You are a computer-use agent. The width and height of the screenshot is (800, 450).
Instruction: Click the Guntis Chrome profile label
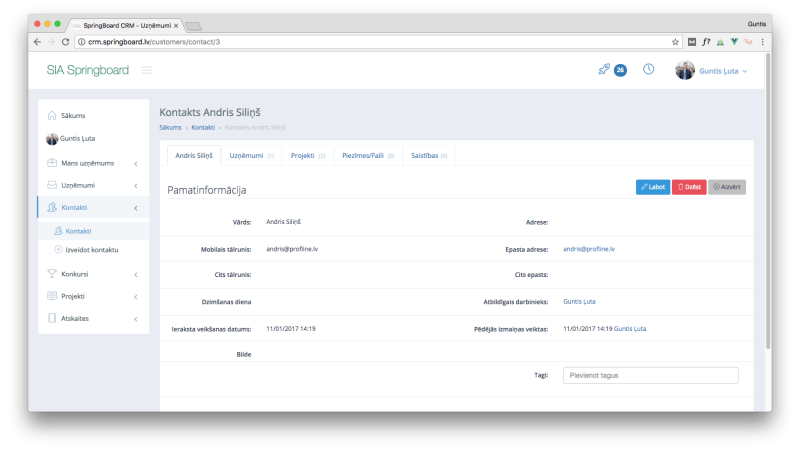757,24
